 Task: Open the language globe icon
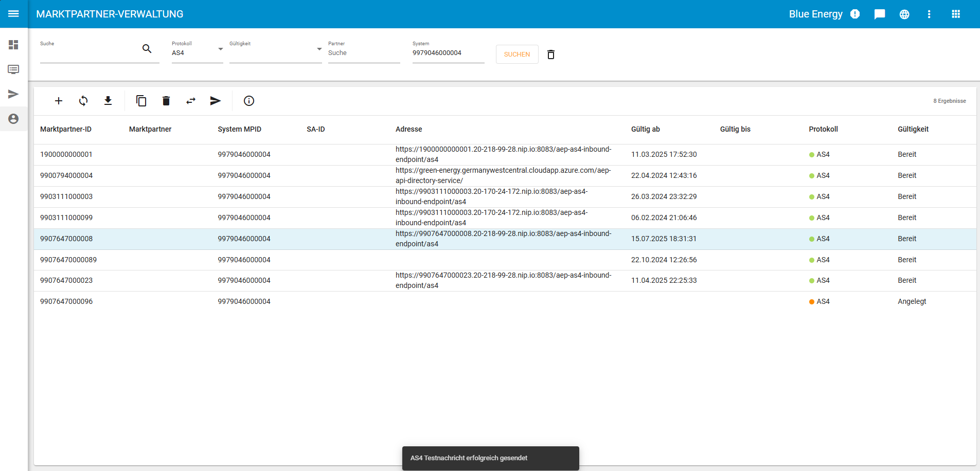[904, 14]
